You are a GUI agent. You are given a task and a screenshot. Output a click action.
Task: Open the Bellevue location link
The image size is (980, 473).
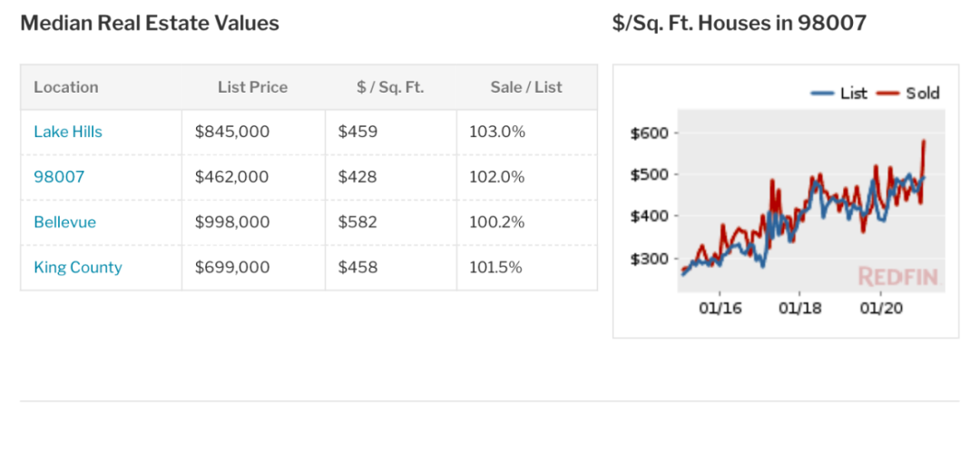coord(65,222)
